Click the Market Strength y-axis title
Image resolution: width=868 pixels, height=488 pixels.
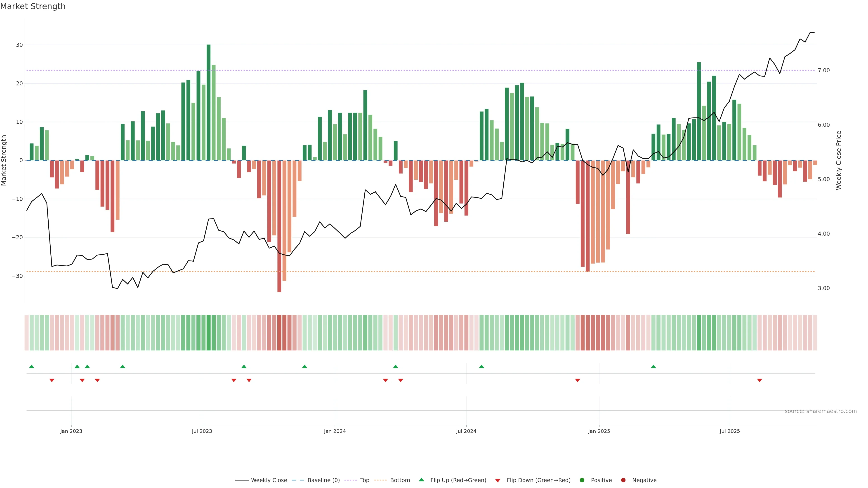point(4,160)
